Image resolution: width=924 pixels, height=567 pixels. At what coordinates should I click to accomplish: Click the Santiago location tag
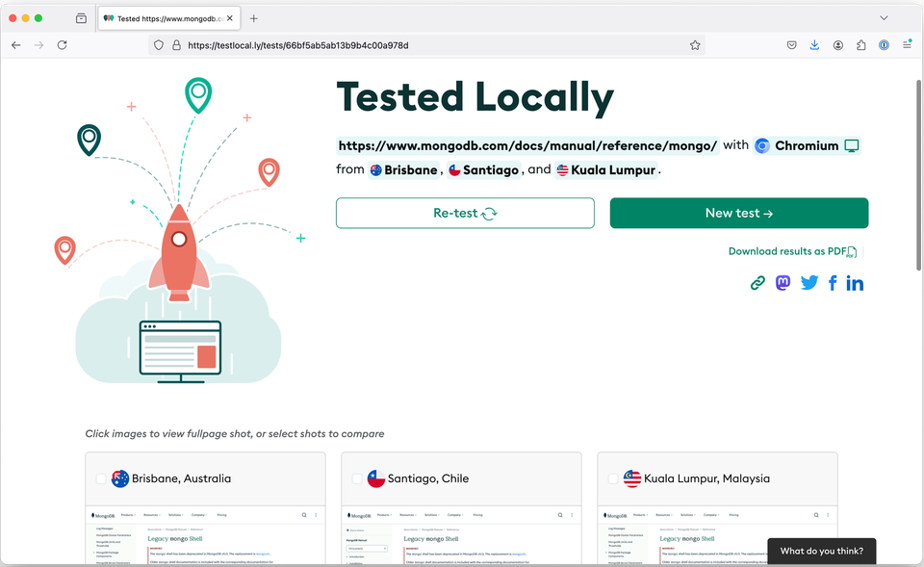click(x=484, y=170)
